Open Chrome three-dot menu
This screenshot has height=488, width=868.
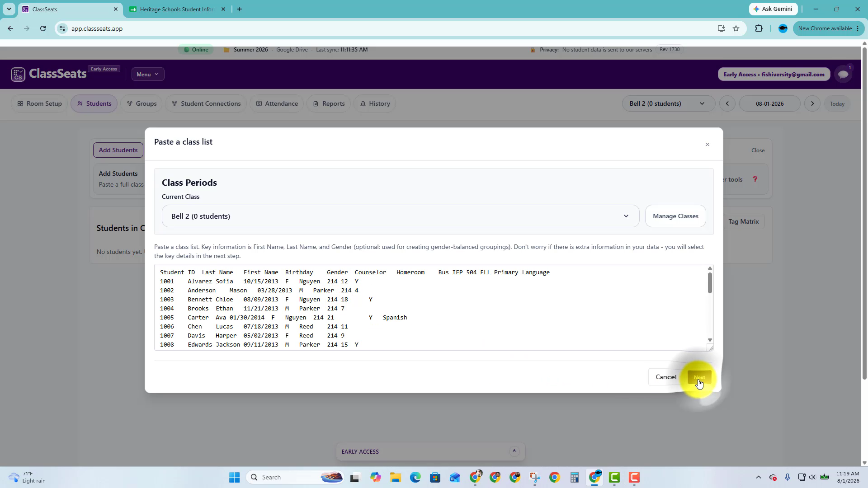(858, 28)
